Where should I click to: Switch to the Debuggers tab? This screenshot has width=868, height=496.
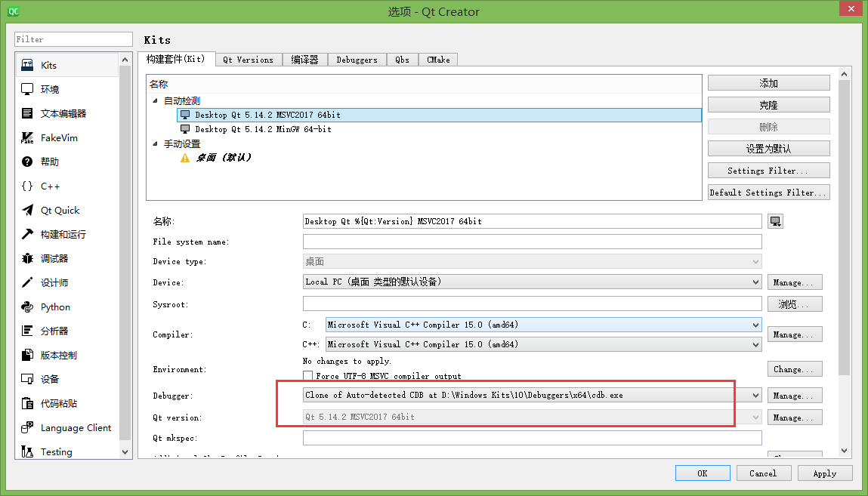(357, 60)
